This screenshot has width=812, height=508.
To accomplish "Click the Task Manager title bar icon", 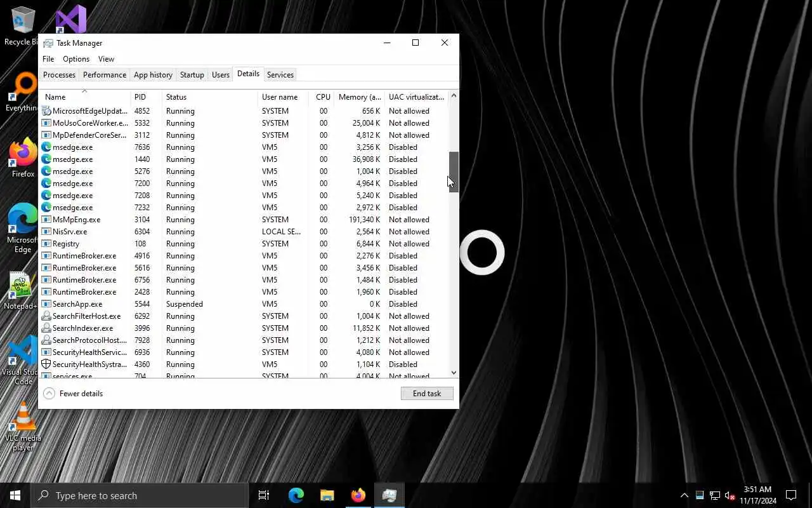I will tap(48, 43).
